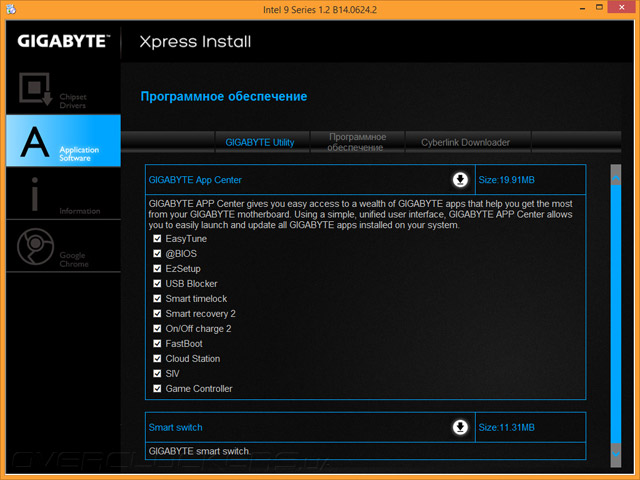The height and width of the screenshot is (480, 640).
Task: Click the scrollbar up arrow
Action: (x=616, y=179)
